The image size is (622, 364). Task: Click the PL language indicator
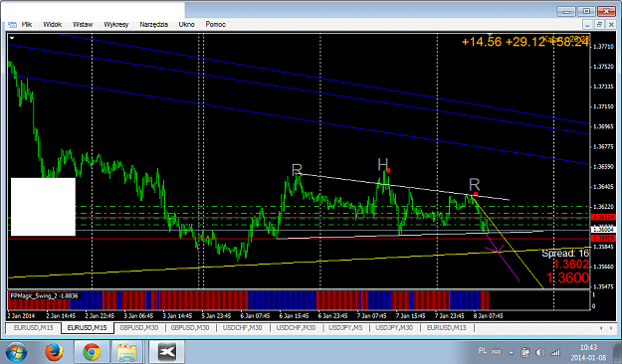point(483,351)
